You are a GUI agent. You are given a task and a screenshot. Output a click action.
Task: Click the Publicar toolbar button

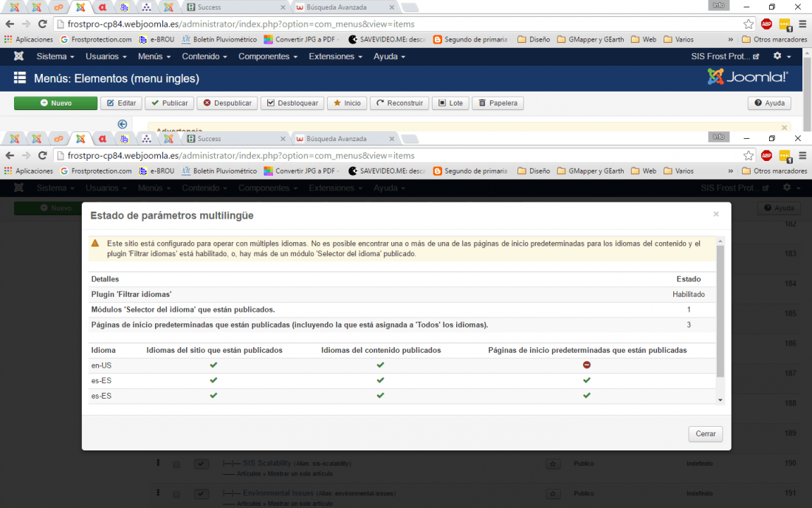tap(169, 103)
